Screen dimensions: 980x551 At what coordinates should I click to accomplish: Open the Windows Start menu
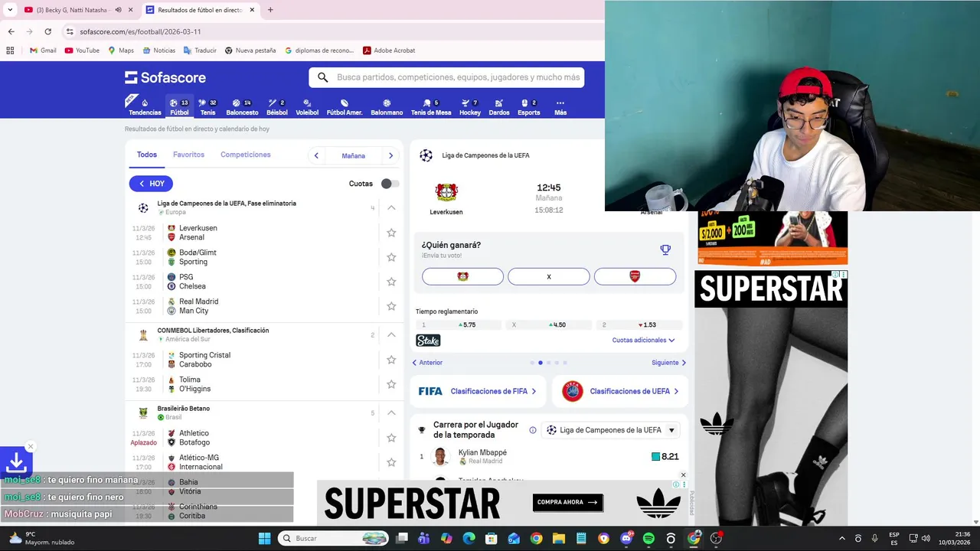point(264,538)
